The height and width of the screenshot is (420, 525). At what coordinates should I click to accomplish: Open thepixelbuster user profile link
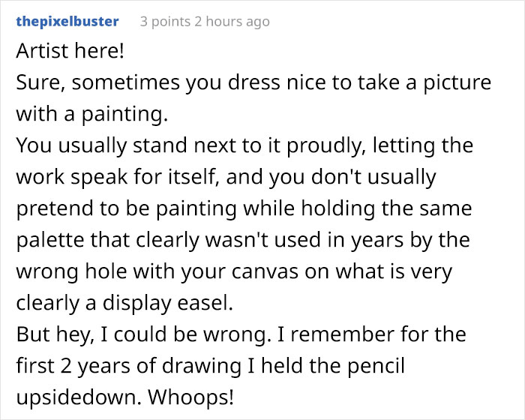coord(67,22)
